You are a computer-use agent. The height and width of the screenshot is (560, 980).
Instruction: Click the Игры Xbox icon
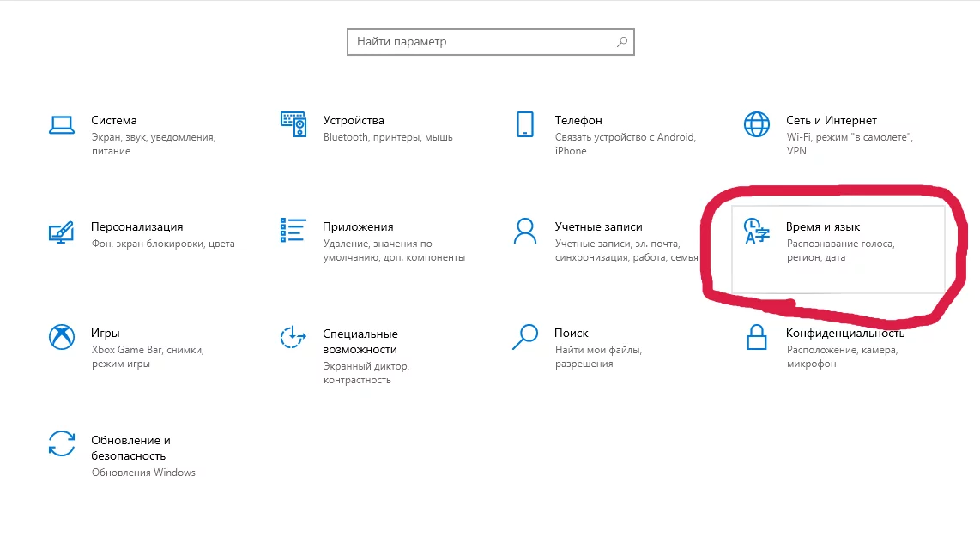62,337
